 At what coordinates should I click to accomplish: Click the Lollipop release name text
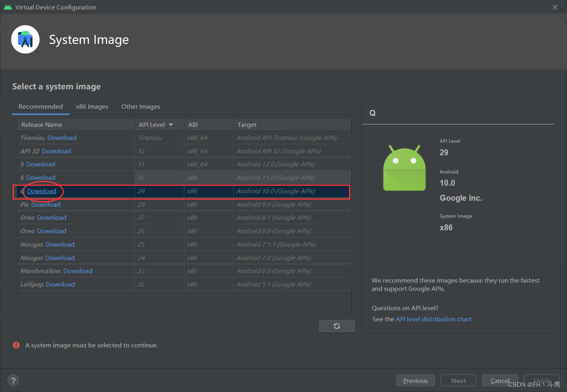32,285
